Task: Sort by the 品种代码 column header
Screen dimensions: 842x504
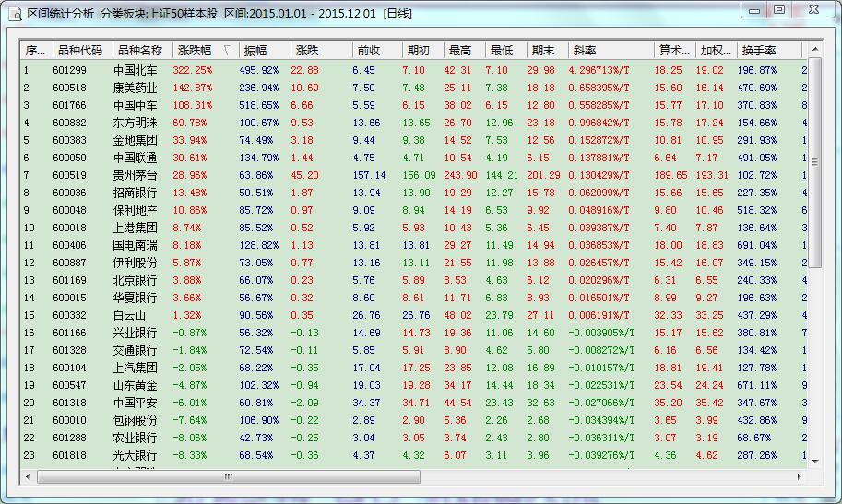Action: pyautogui.click(x=82, y=51)
